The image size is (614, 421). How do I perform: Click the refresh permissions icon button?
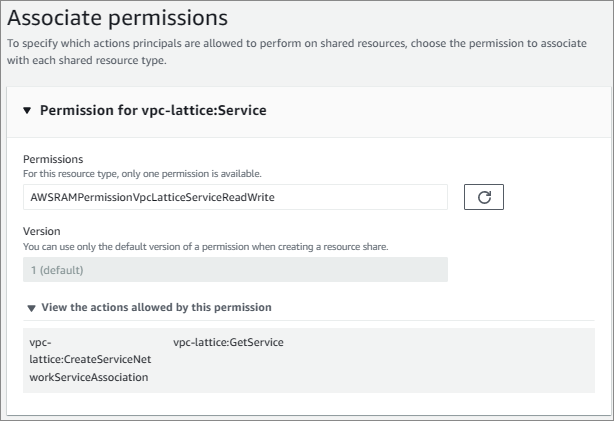coord(483,197)
